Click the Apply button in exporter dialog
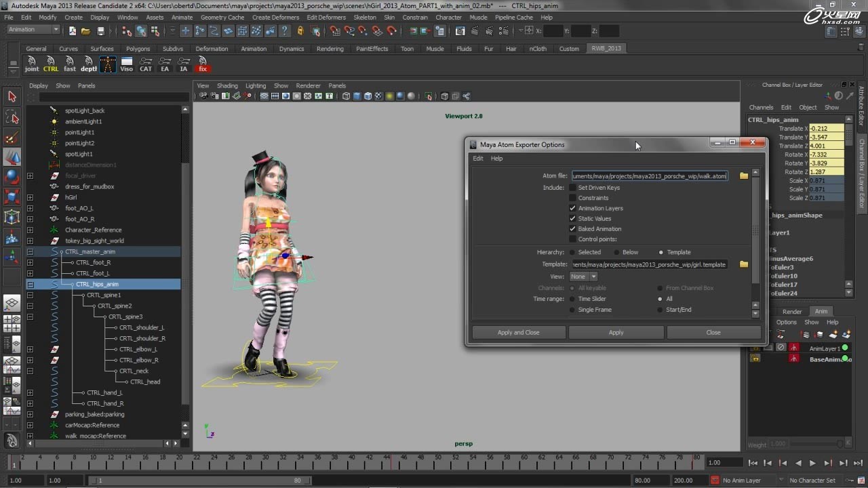Image resolution: width=868 pixels, height=488 pixels. [616, 332]
